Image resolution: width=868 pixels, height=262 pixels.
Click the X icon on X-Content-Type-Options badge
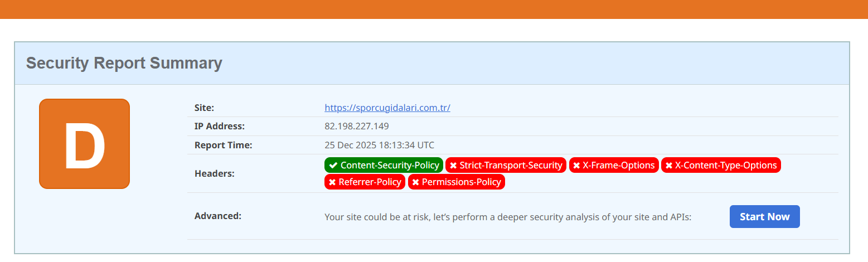pos(668,166)
